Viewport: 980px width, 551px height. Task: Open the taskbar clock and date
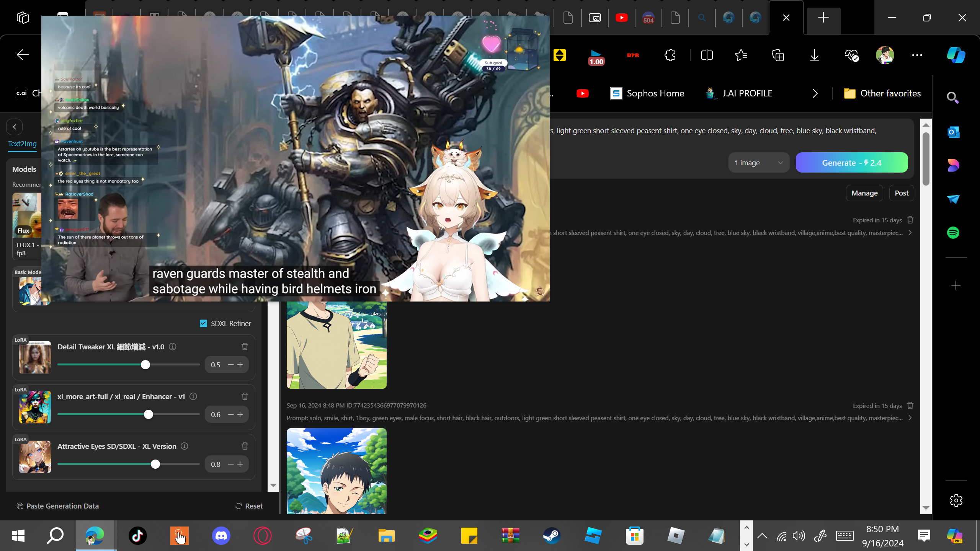pos(883,536)
